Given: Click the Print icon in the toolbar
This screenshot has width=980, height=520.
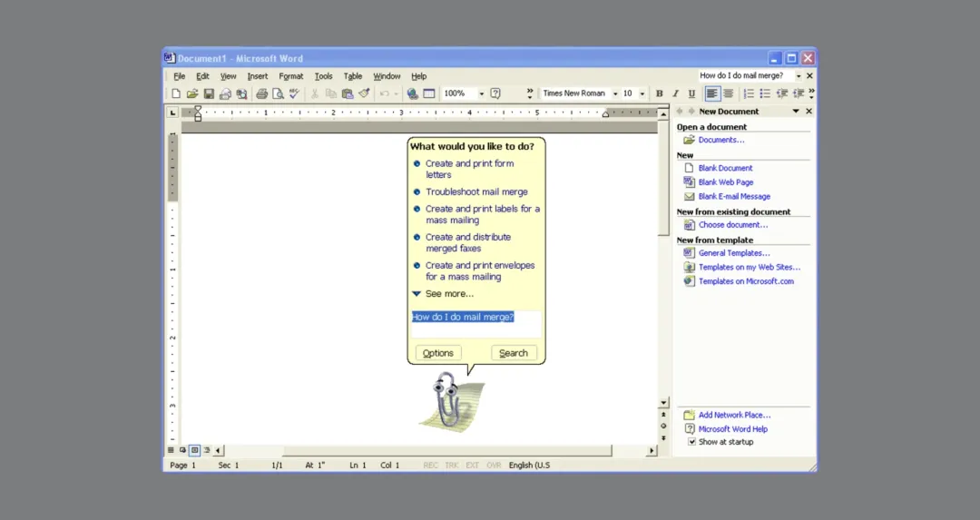Looking at the screenshot, I should pos(262,93).
